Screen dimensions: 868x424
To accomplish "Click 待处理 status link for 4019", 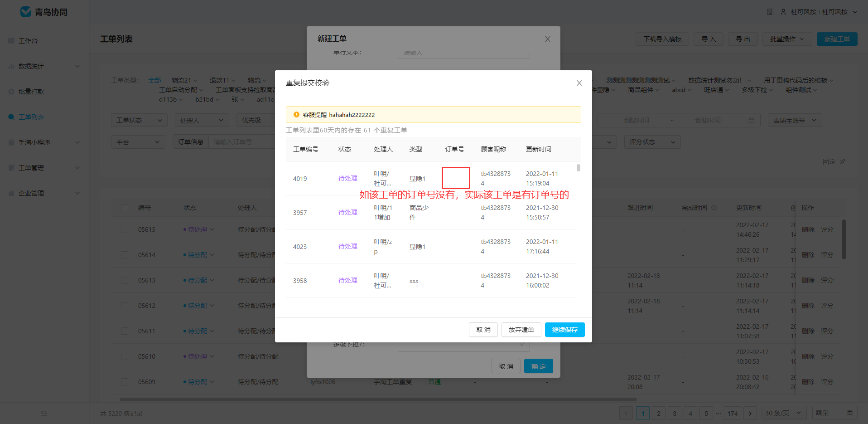I will (347, 178).
